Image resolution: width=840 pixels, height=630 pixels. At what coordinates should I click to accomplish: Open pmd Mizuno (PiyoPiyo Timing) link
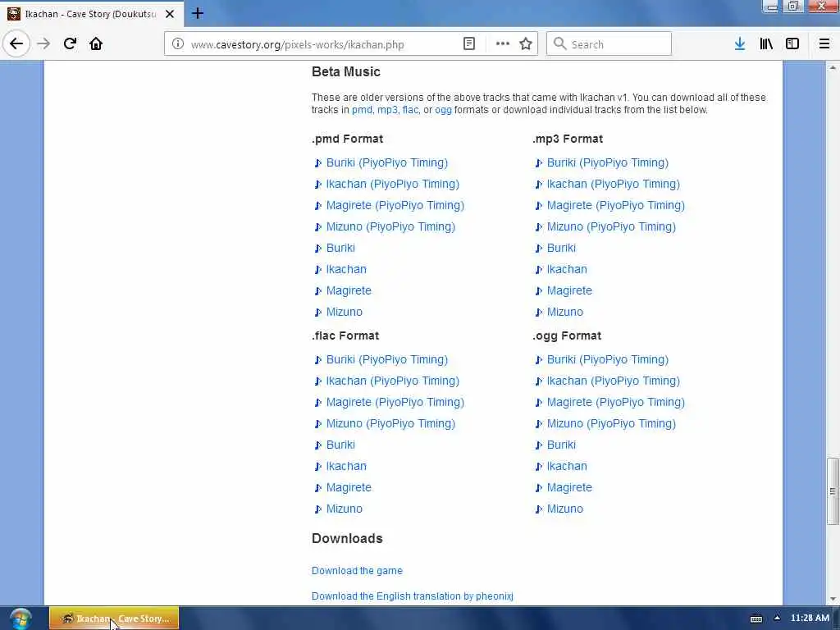click(x=390, y=227)
